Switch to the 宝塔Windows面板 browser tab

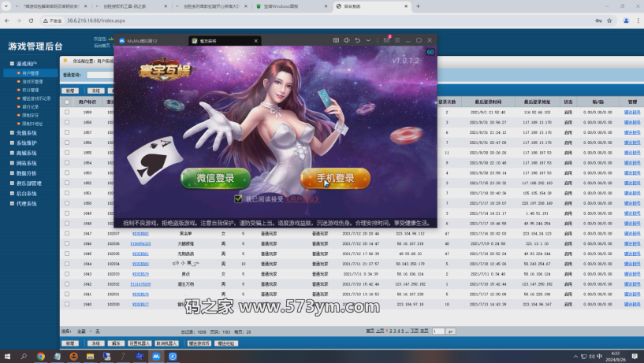(292, 6)
